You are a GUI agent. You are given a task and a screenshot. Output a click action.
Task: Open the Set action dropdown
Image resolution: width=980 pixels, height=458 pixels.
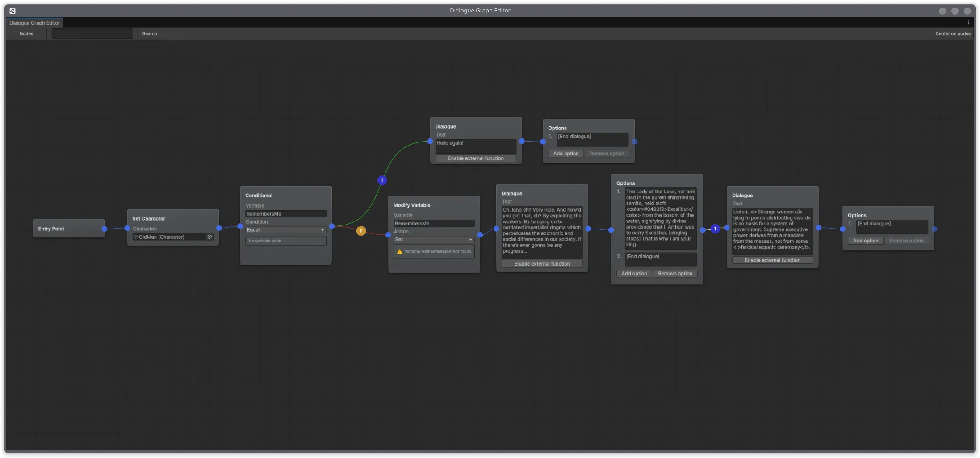[434, 240]
